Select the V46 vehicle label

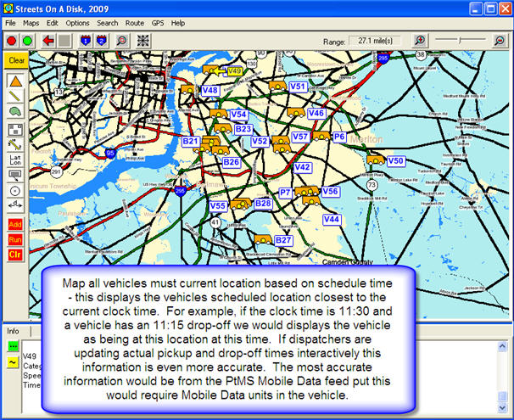[316, 114]
